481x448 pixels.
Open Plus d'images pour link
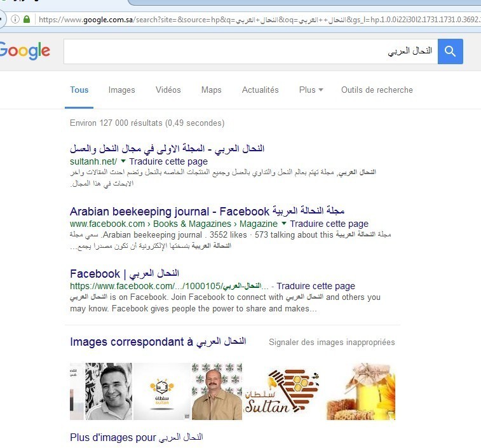137,437
